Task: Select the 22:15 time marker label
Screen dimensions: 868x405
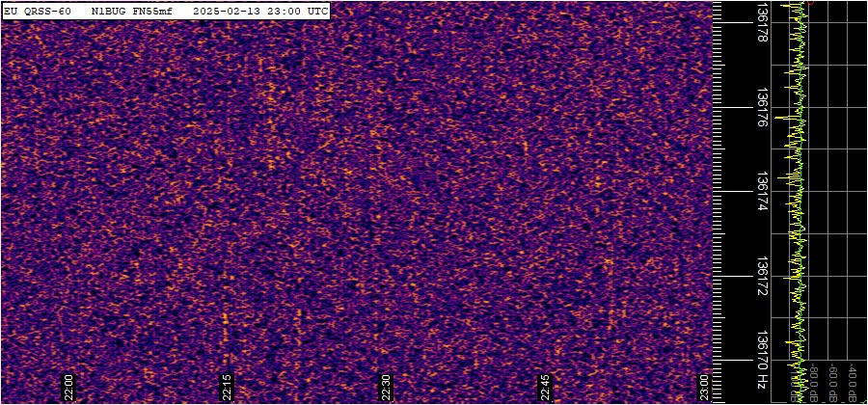Action: pos(228,387)
